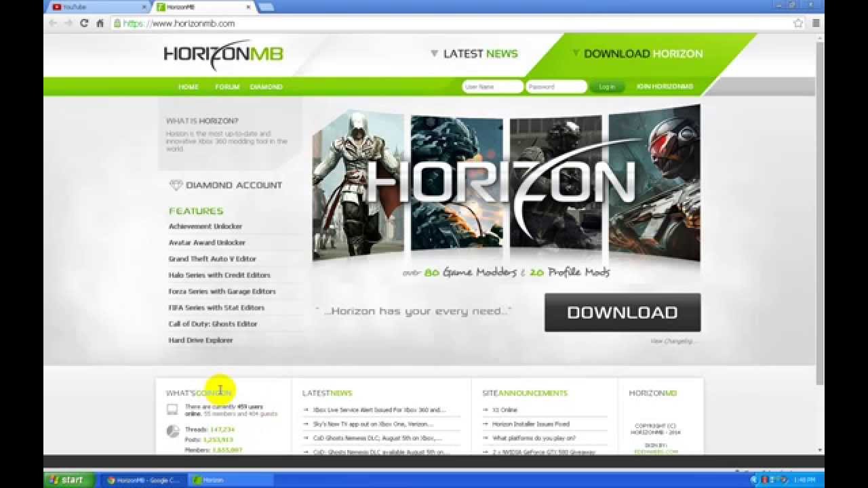Close the HorizonMB tab
The height and width of the screenshot is (488, 868).
249,7
